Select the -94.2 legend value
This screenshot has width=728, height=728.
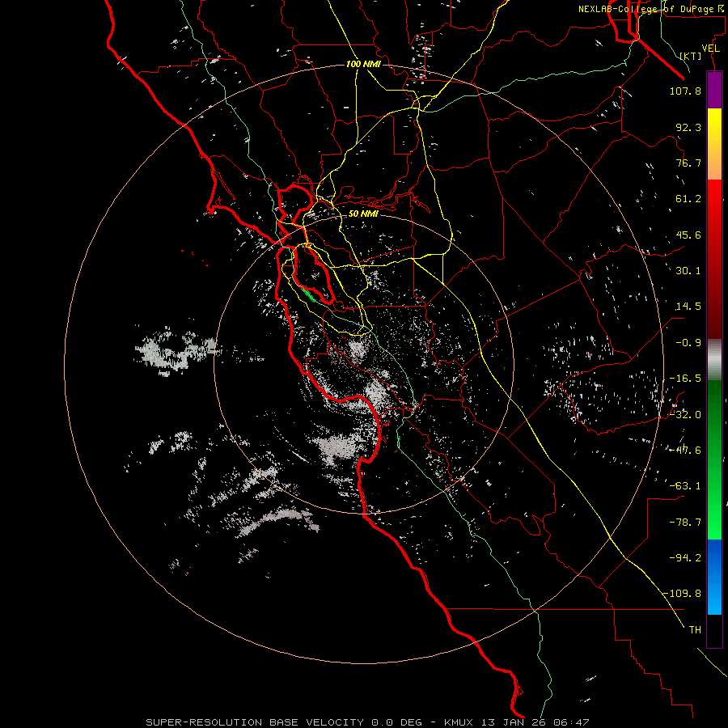(685, 557)
